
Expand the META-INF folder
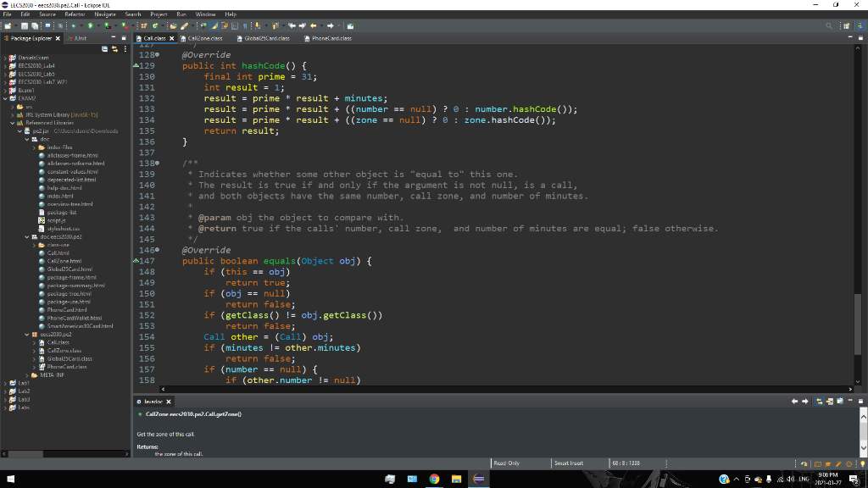pyautogui.click(x=27, y=375)
